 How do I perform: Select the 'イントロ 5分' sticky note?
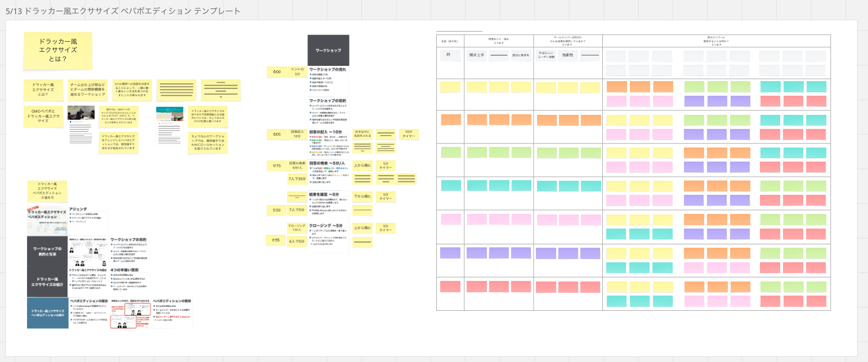pos(297,71)
